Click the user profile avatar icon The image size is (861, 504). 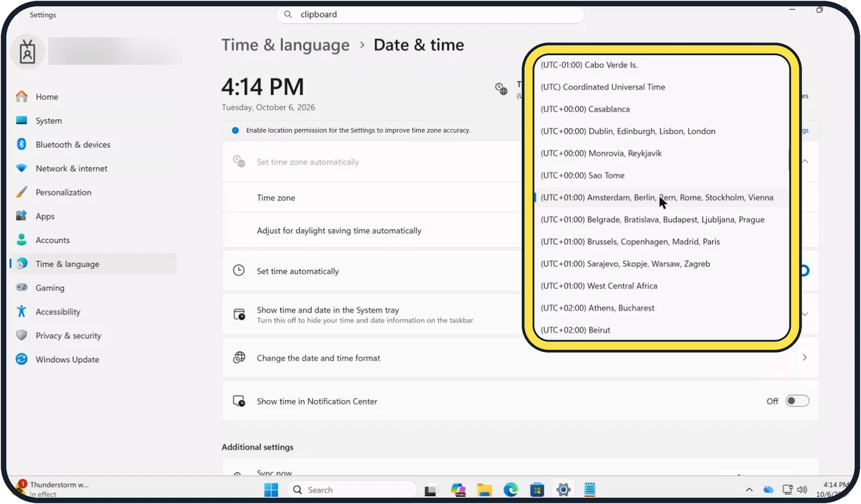point(27,52)
